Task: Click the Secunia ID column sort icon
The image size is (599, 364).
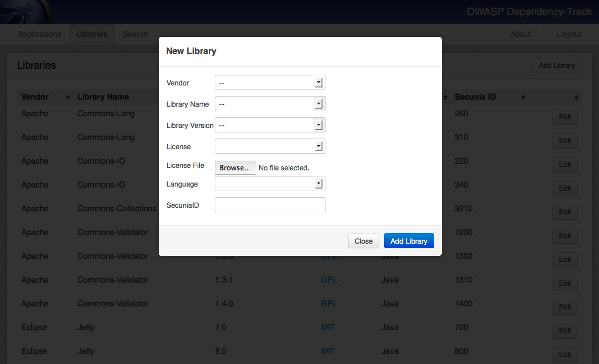Action: tap(523, 97)
